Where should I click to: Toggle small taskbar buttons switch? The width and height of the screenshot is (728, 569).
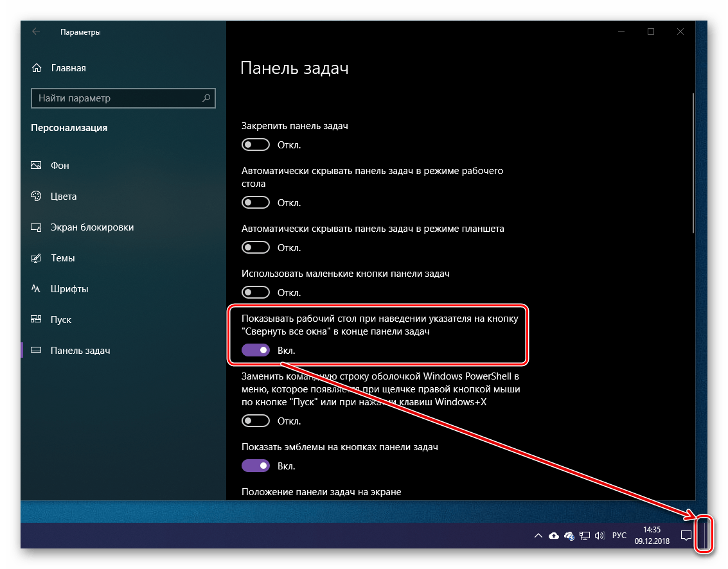255,292
